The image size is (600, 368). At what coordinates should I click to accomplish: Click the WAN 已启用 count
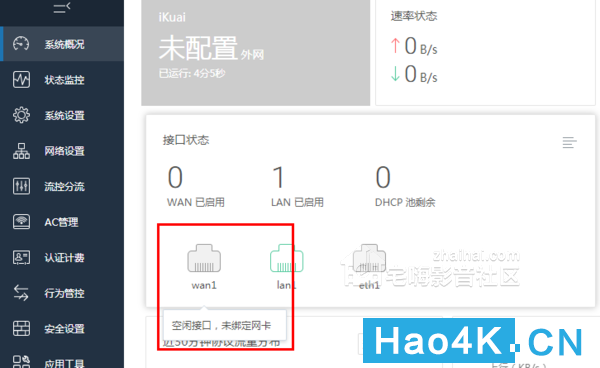[175, 177]
